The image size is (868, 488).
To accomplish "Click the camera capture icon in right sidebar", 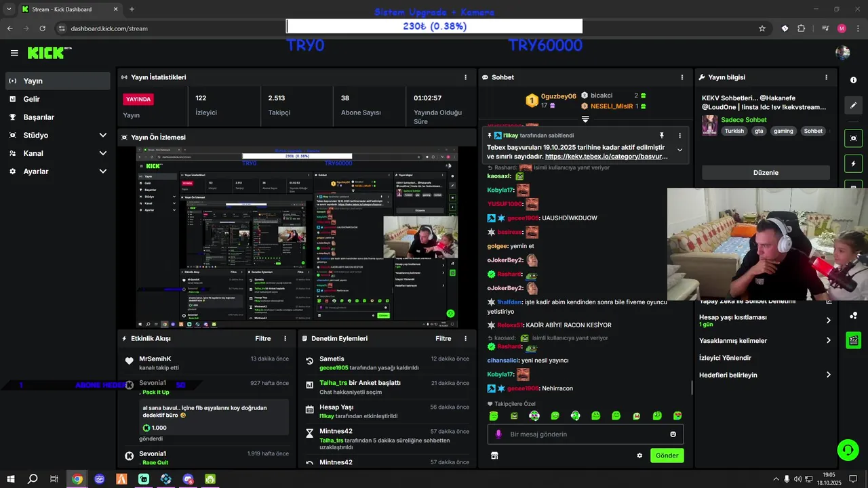I will pyautogui.click(x=853, y=138).
